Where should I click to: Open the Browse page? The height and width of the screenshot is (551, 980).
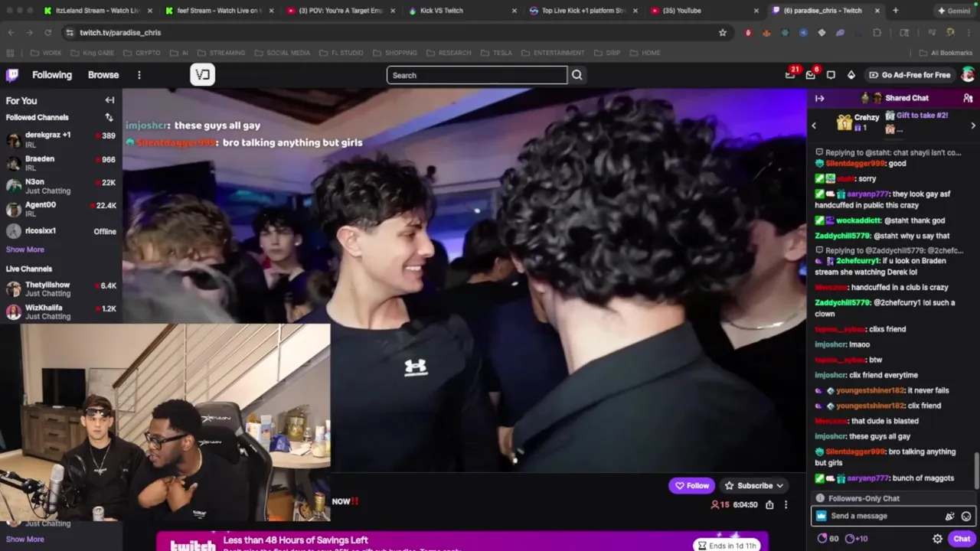[x=103, y=75]
